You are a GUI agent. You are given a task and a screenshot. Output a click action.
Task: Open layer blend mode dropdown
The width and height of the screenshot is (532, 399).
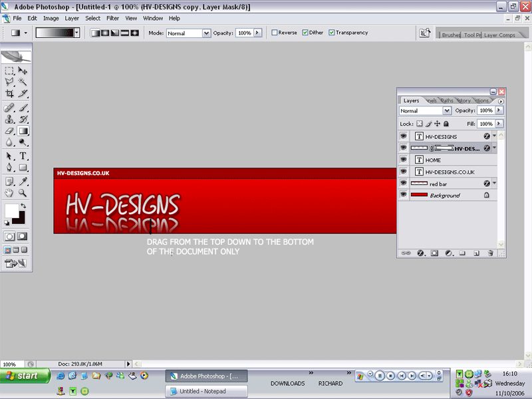[x=447, y=110]
